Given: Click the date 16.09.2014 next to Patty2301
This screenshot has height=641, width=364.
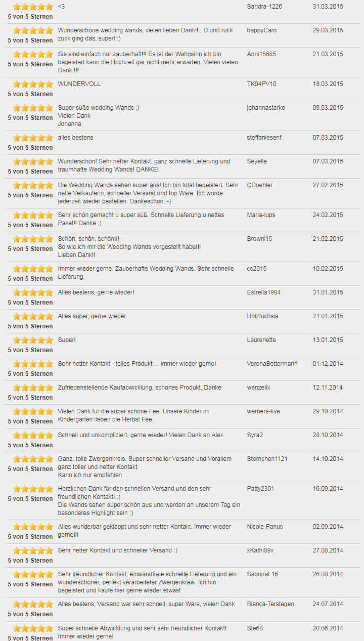Looking at the screenshot, I should 328,489.
